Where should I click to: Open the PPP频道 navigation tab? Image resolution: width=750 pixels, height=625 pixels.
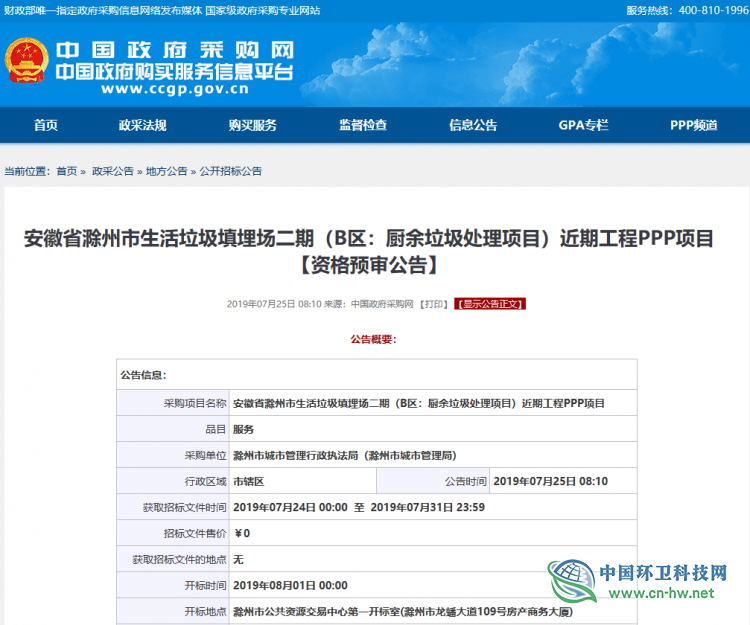694,125
